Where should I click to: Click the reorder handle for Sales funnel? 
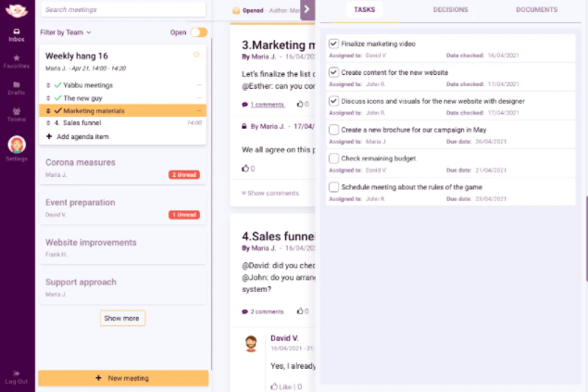pos(48,122)
